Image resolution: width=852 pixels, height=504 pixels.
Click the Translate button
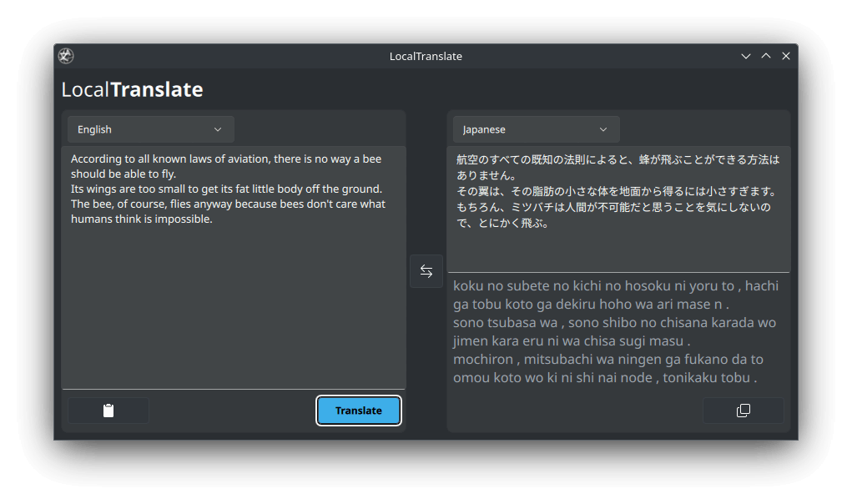click(358, 410)
